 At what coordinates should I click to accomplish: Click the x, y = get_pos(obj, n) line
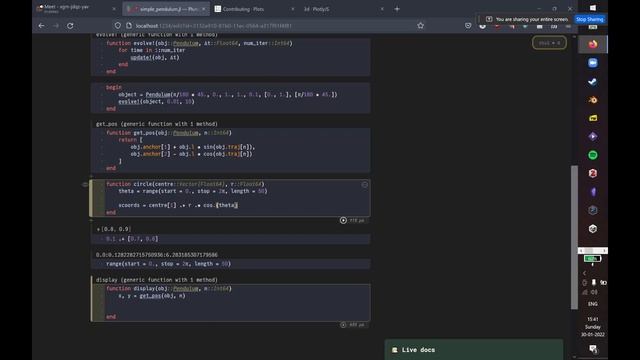click(x=152, y=296)
